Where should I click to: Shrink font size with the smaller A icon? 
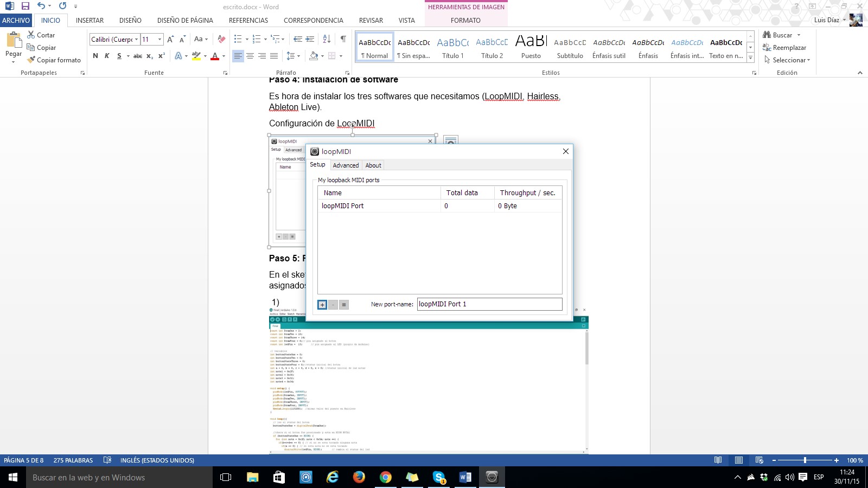tap(182, 40)
